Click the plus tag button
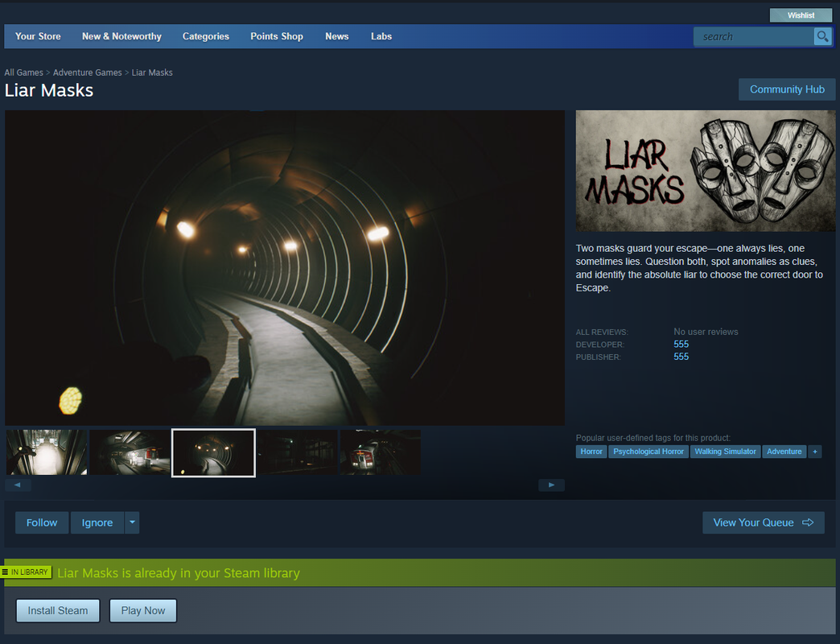The image size is (840, 644). [x=815, y=452]
